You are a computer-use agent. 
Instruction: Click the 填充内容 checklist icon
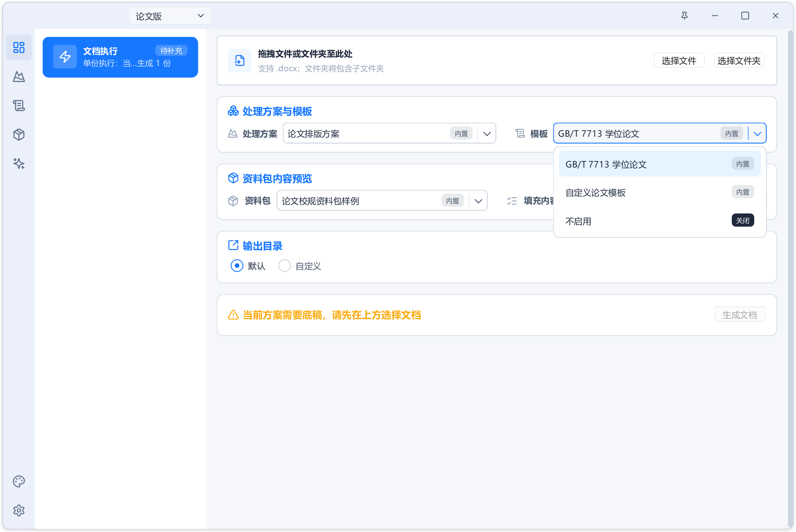[x=512, y=201]
